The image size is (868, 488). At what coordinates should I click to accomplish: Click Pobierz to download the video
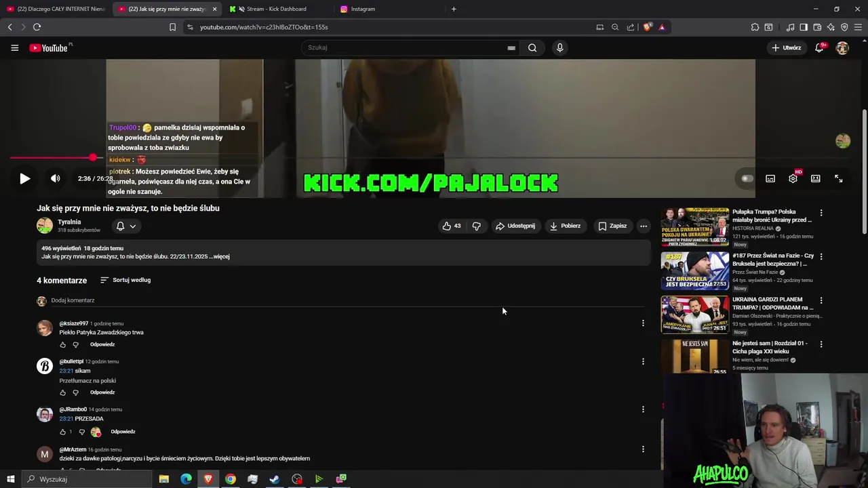566,226
